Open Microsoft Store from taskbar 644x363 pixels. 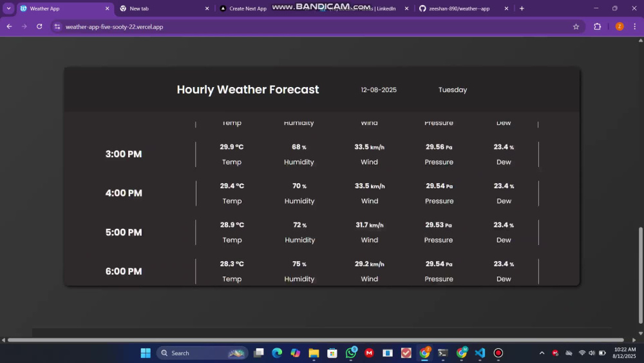(x=332, y=353)
